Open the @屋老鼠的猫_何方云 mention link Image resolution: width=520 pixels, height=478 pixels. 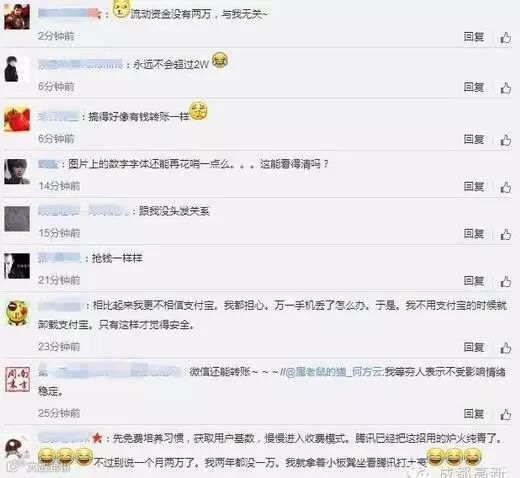pyautogui.click(x=334, y=372)
